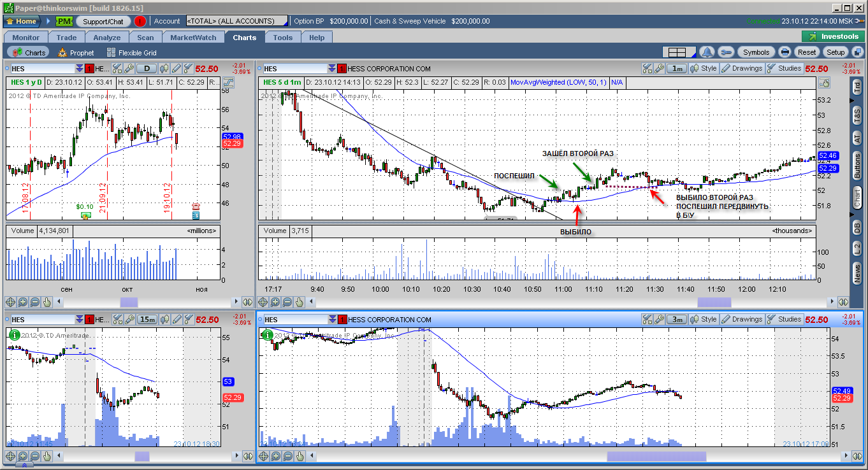This screenshot has width=868, height=470.
Task: Toggle the T&S side panel
Action: click(857, 115)
